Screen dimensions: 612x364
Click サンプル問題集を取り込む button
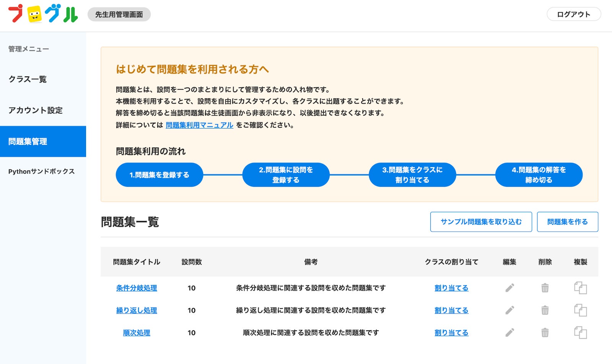[x=481, y=222]
